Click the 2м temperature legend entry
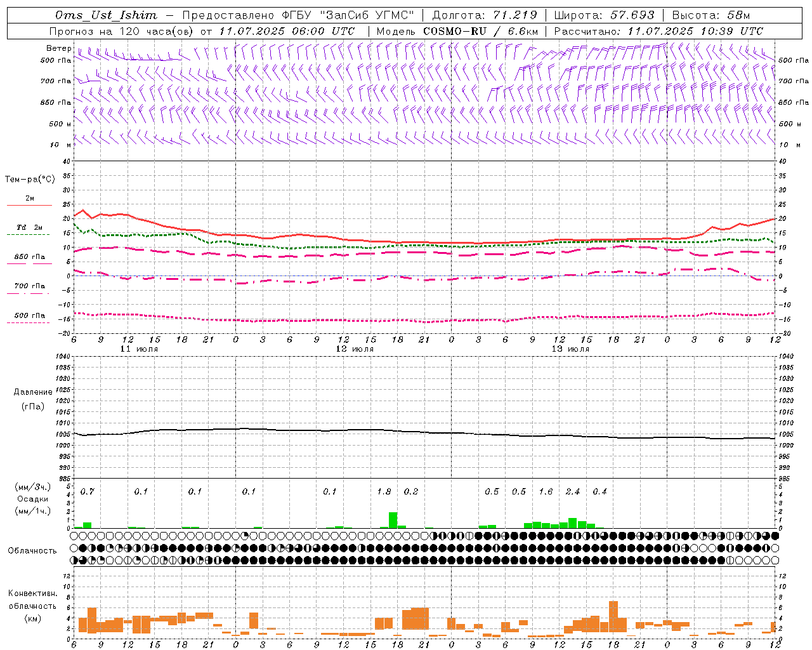The height and width of the screenshot is (650, 812). point(30,199)
